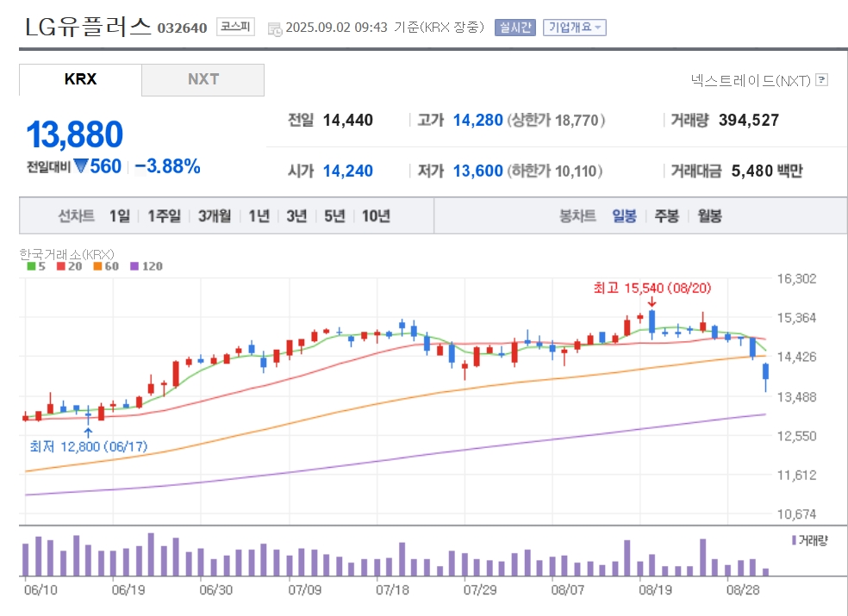Screen dimensions: 848x616
Task: Click the low price value 13,600
Action: (x=478, y=171)
